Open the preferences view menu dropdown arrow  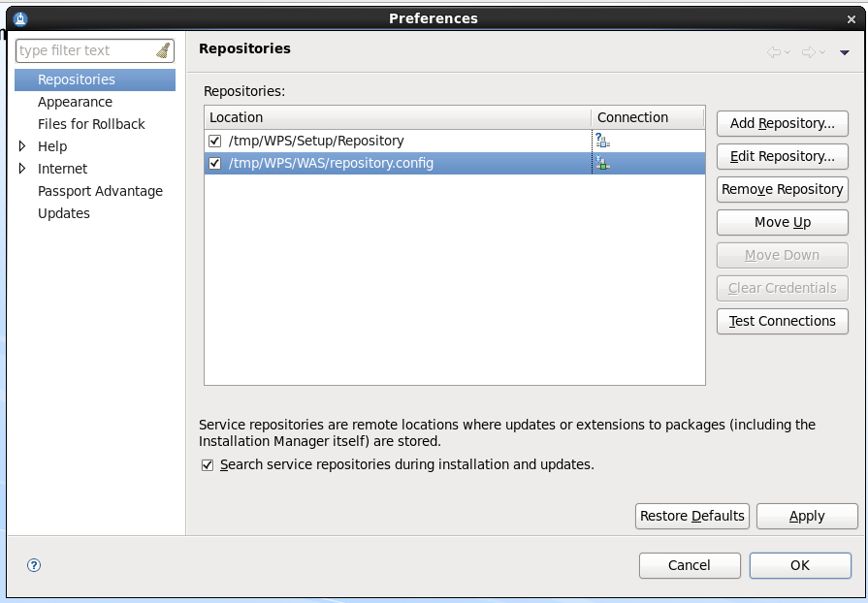[x=844, y=52]
